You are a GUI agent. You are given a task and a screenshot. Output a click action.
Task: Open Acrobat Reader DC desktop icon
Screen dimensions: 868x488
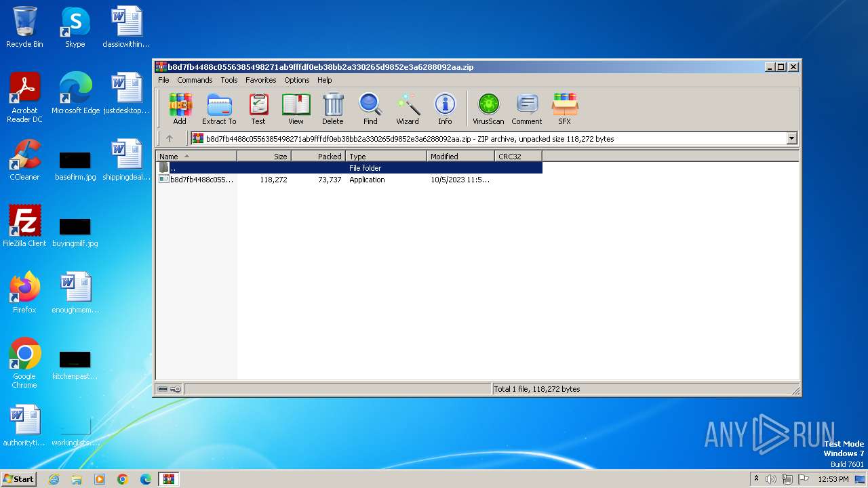tap(24, 98)
